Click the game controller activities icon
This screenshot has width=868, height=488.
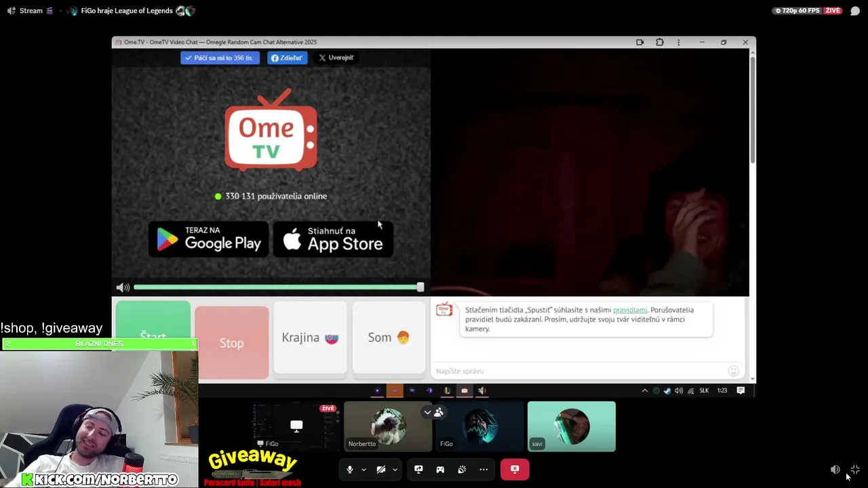[x=440, y=469]
